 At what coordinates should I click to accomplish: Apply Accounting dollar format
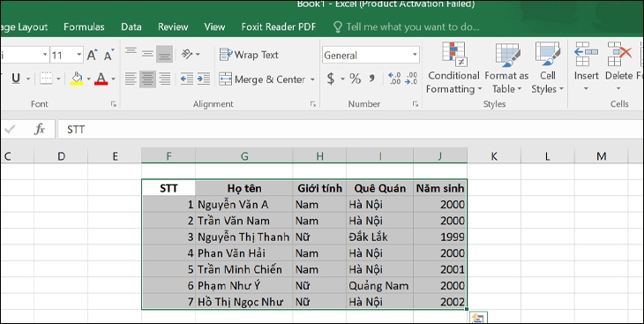click(x=331, y=78)
